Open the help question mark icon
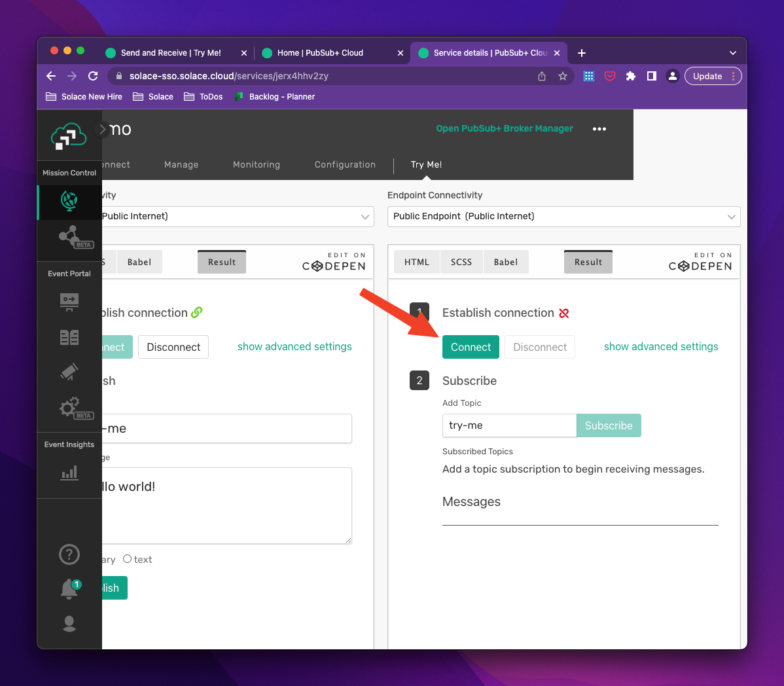 coord(69,554)
